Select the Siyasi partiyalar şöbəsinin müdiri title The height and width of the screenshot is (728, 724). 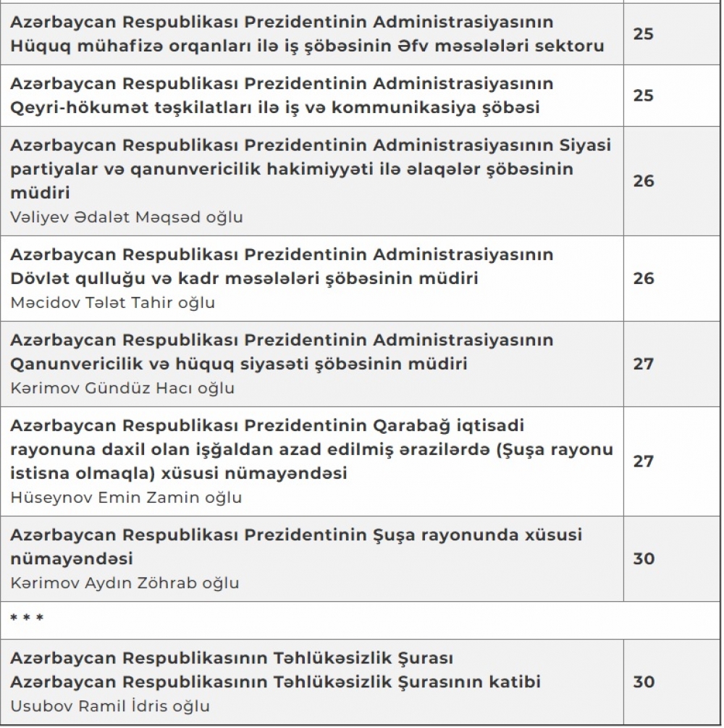point(311,169)
